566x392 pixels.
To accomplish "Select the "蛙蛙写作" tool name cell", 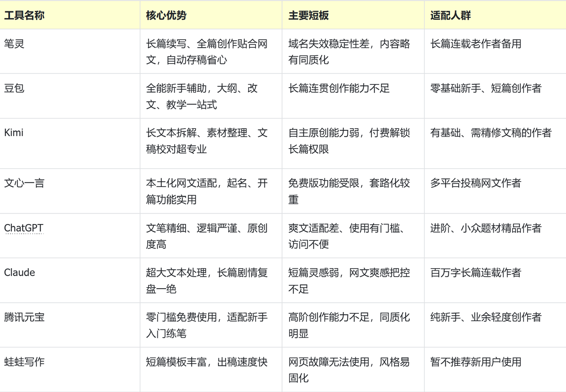I will [70, 369].
